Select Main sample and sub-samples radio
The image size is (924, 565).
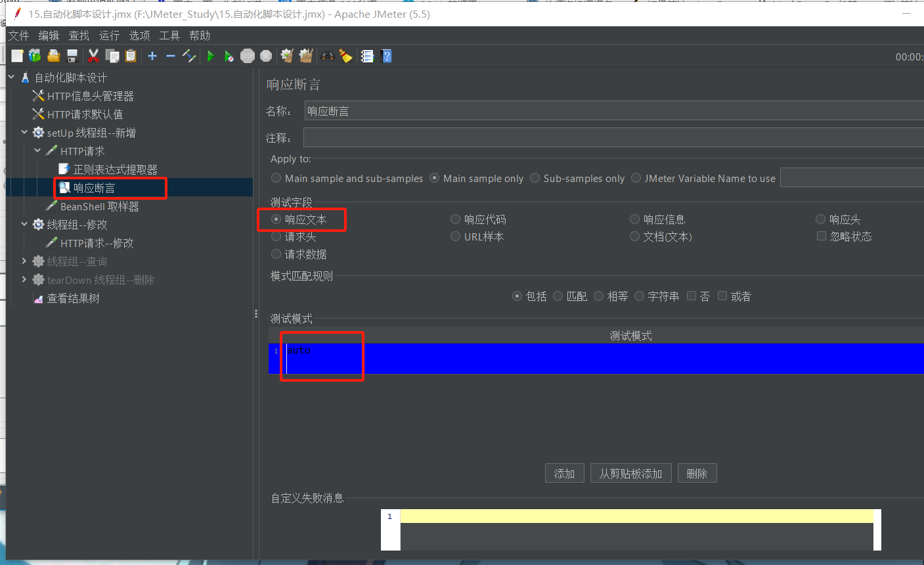[276, 178]
